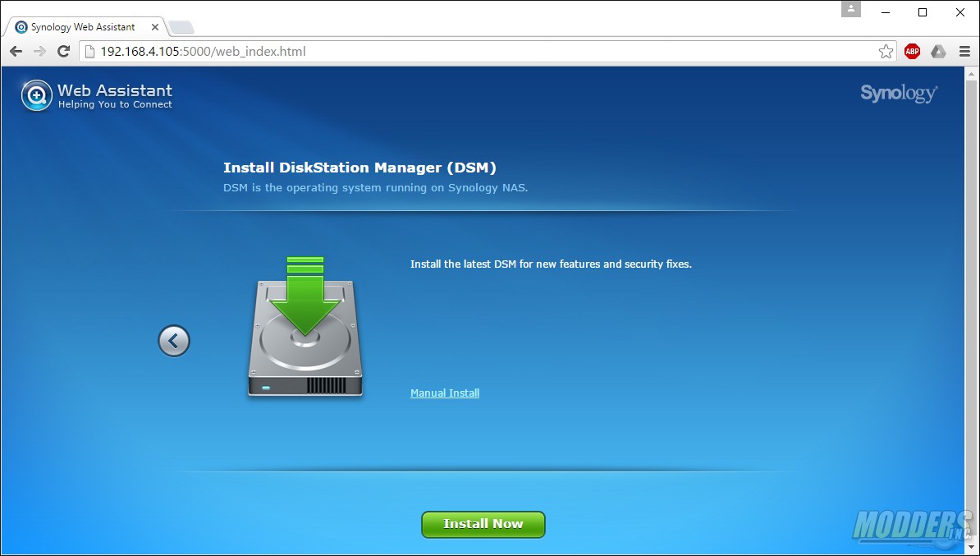Close the Synology Web Assistant tab
980x556 pixels.
click(x=155, y=27)
